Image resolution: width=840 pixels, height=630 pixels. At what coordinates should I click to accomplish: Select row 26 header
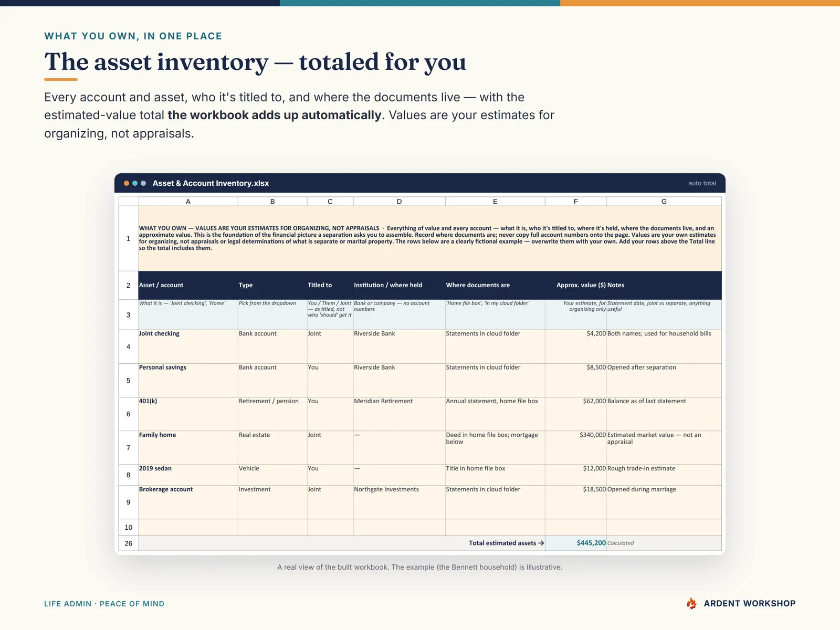128,543
